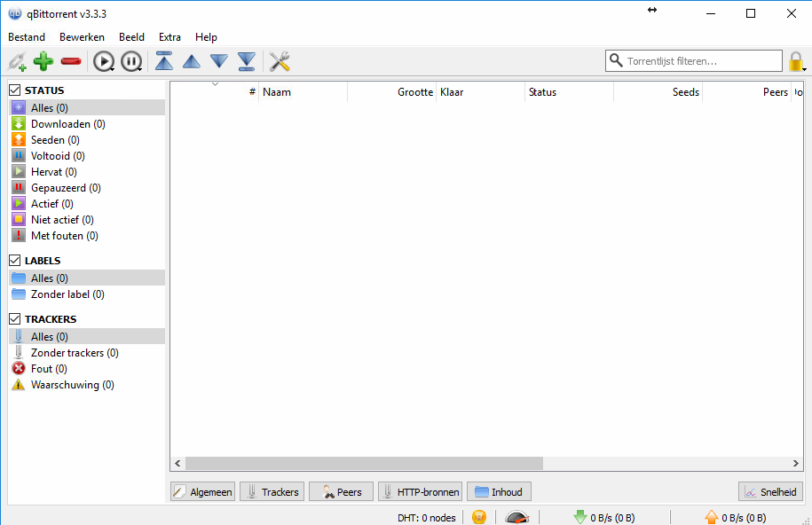Add a torrent file with green plus
The width and height of the screenshot is (812, 525).
click(43, 61)
